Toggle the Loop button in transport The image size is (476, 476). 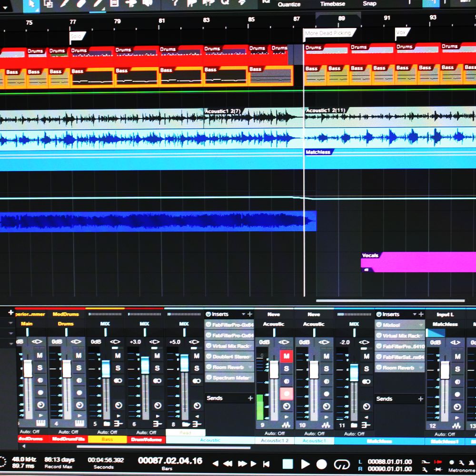[342, 464]
